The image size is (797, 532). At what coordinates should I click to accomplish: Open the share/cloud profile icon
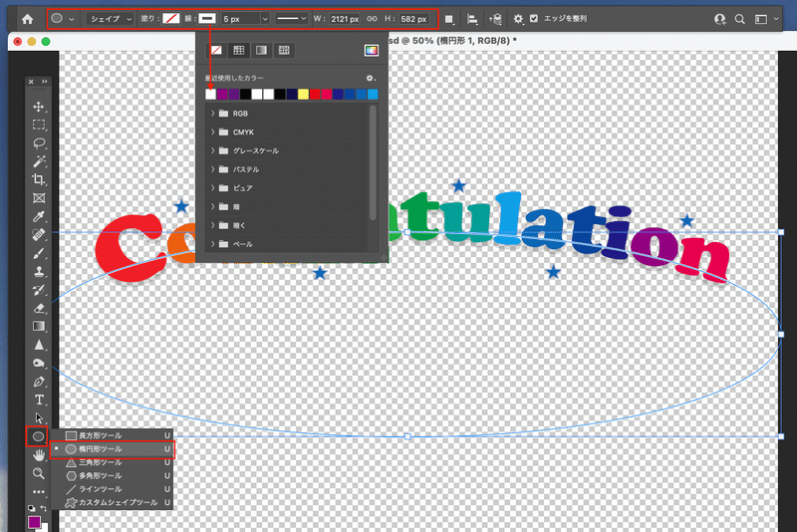[719, 19]
